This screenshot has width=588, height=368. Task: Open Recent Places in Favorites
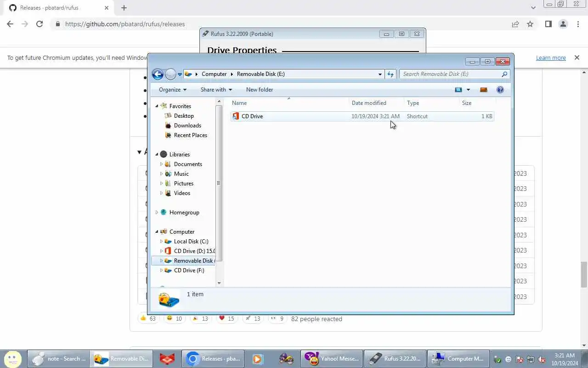(x=190, y=135)
